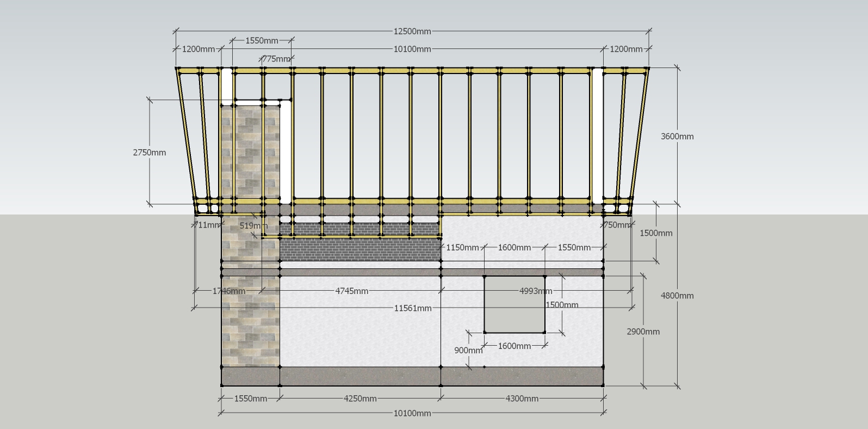Select the 4250mm dimension label
This screenshot has height=429, width=868.
pos(360,399)
